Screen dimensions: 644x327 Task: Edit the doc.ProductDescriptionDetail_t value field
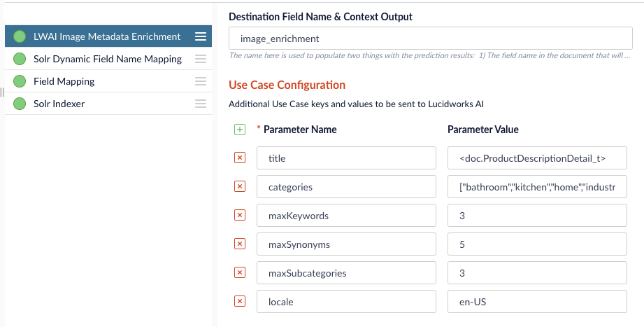537,158
